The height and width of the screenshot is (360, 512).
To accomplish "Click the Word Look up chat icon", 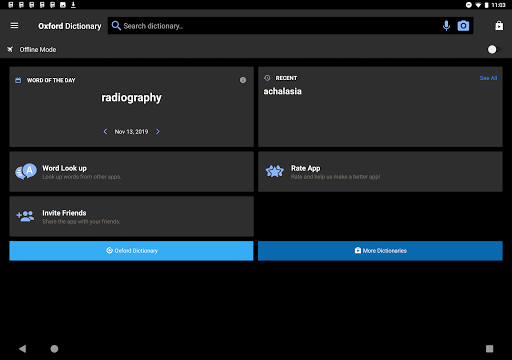I will 26,171.
